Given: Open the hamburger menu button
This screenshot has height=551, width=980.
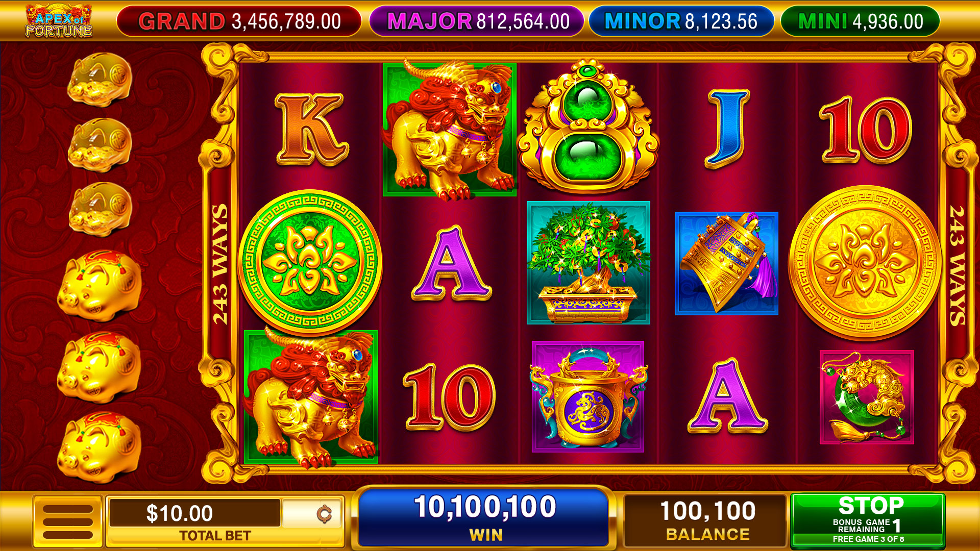Looking at the screenshot, I should click(68, 521).
